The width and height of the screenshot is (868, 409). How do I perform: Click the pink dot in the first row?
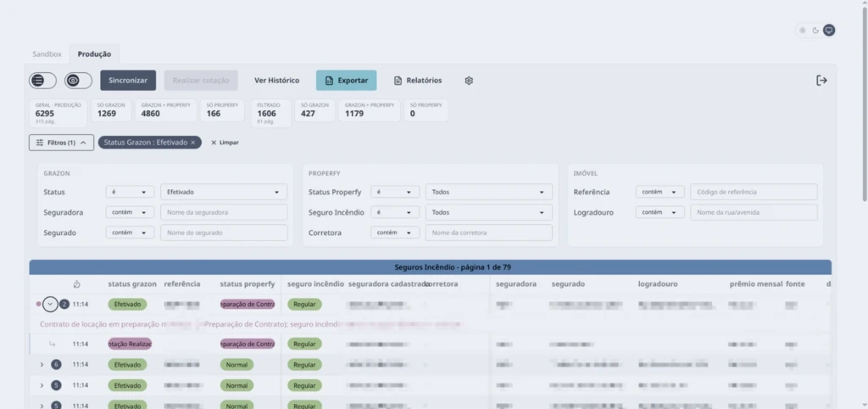point(38,304)
